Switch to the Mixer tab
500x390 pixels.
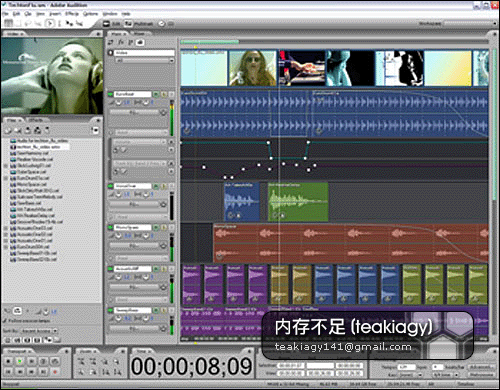click(x=139, y=34)
